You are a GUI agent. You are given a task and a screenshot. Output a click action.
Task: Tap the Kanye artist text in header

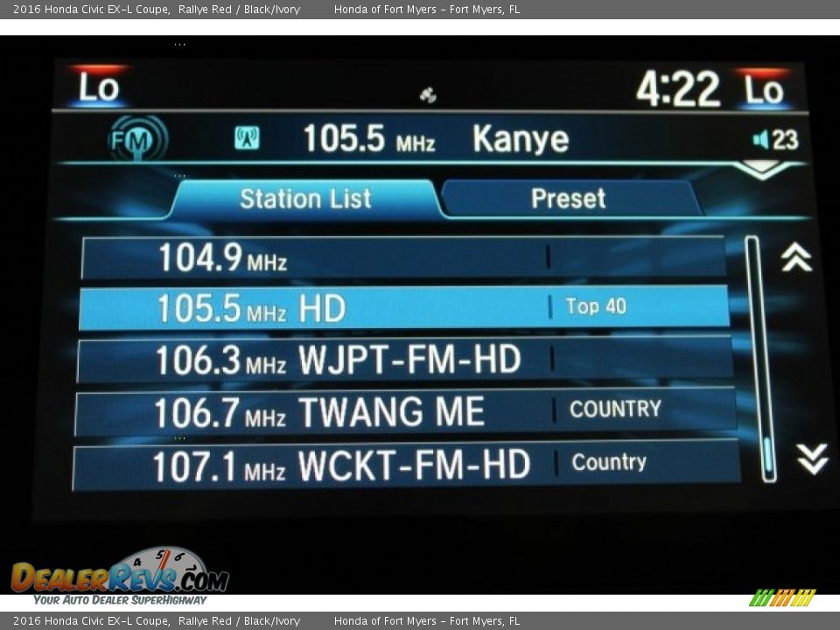coord(521,139)
